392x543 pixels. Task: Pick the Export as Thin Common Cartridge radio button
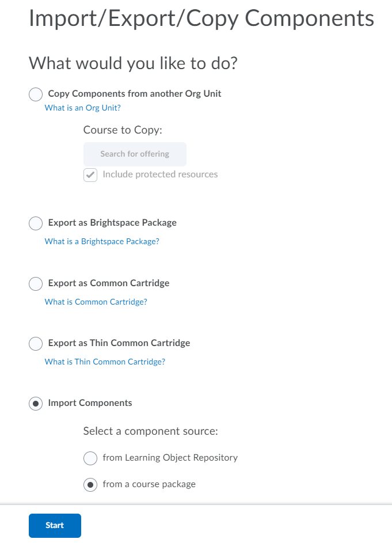click(36, 344)
